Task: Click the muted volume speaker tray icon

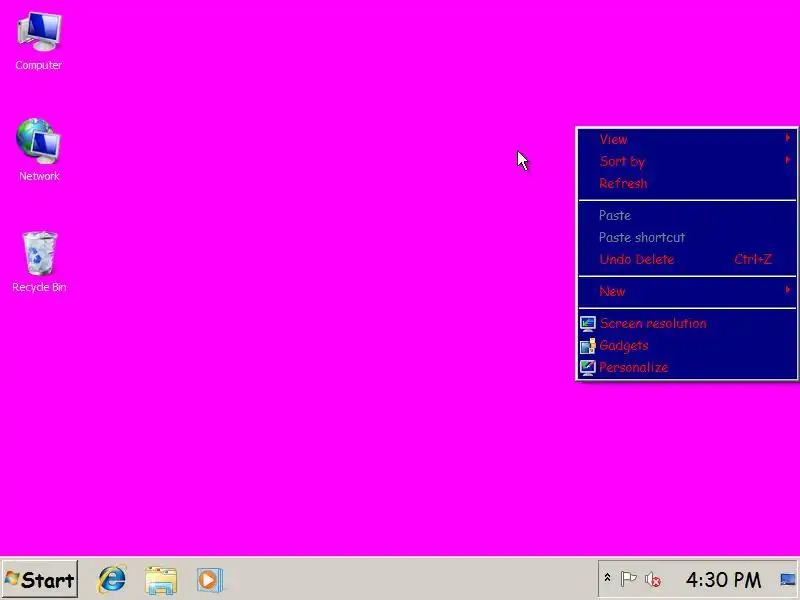Action: click(x=653, y=580)
